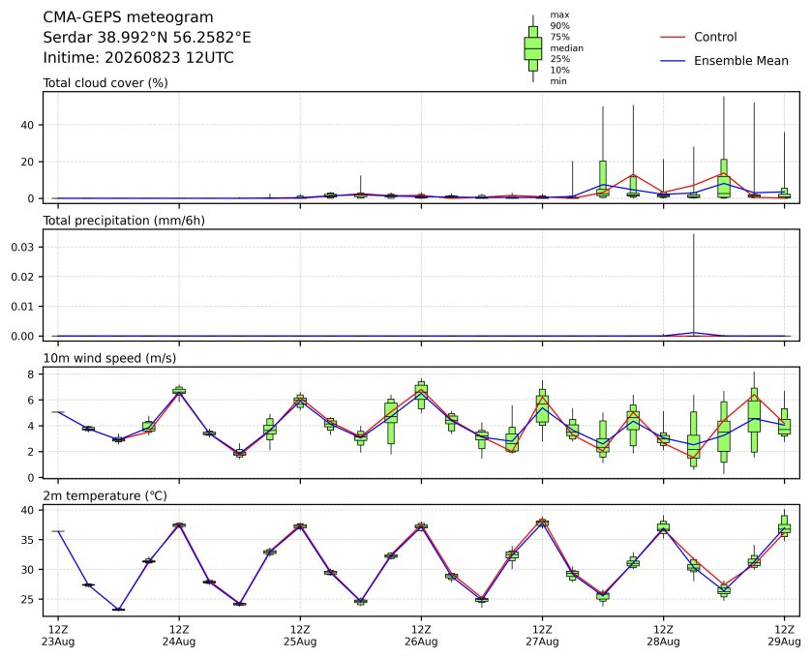Click the '0.02' tick on precipitation axis
This screenshot has width=812, height=658.
23,277
